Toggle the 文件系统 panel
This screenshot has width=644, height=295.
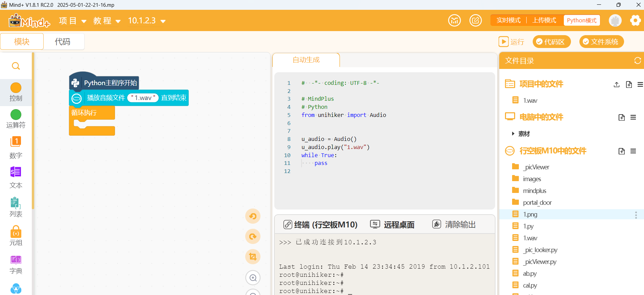[601, 42]
